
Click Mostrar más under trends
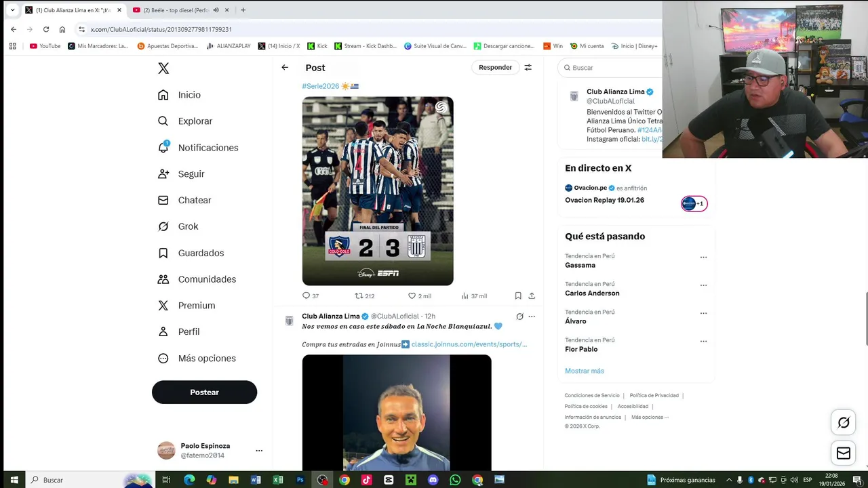[x=585, y=371]
